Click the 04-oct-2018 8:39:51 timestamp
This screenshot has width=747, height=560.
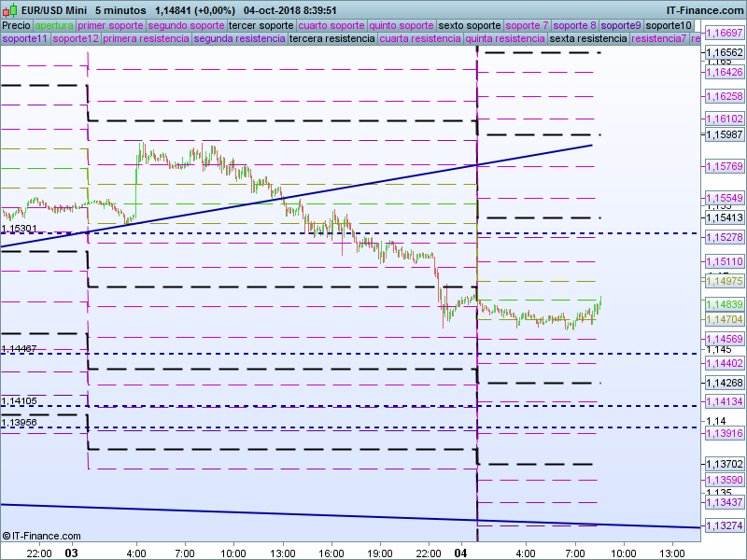[289, 10]
